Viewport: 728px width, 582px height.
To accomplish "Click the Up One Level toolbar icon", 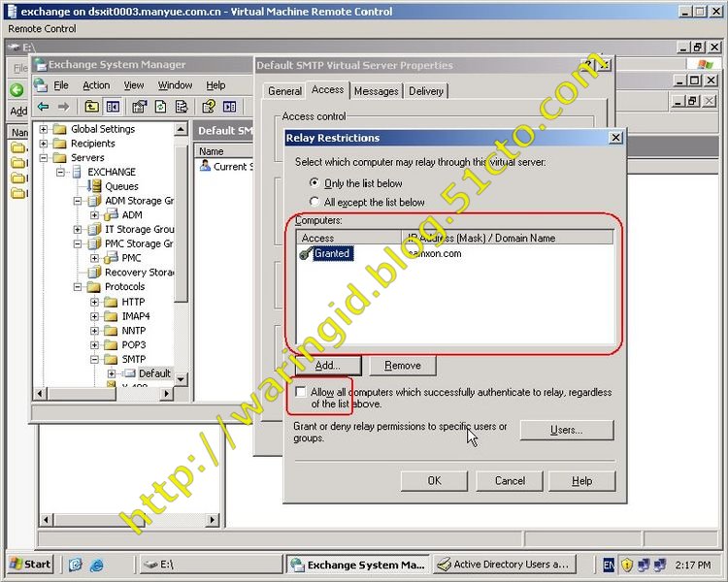I will [91, 107].
